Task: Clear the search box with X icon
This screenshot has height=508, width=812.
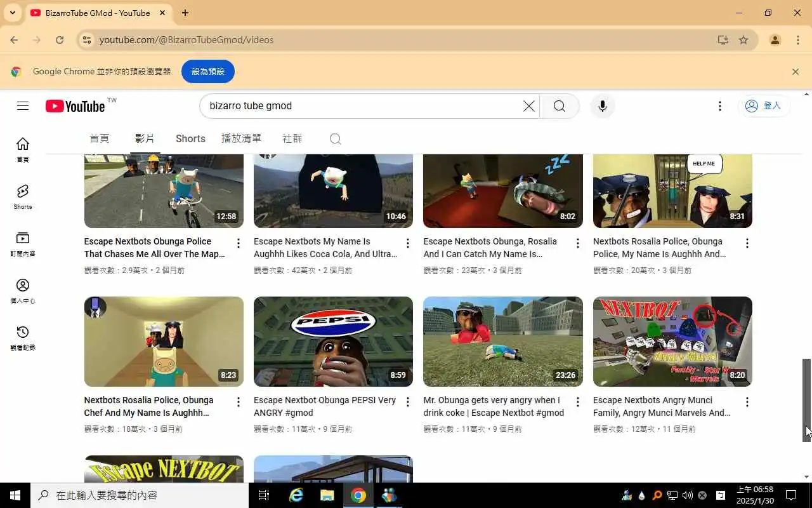Action: pyautogui.click(x=528, y=106)
